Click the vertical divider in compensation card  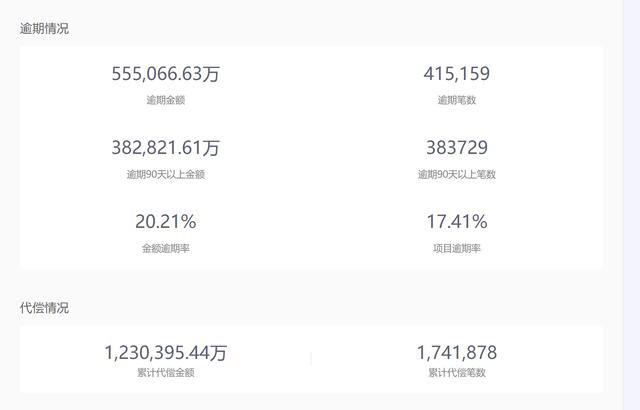(311, 359)
